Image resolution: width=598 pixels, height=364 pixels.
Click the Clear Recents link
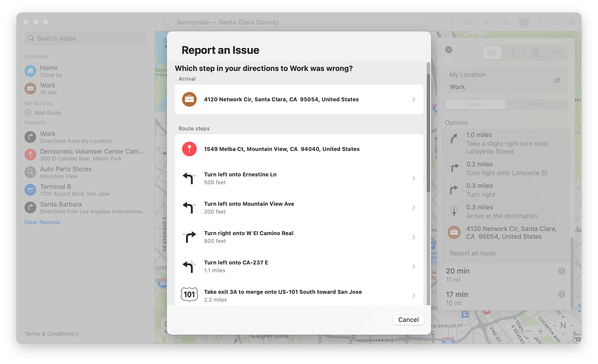click(x=42, y=222)
